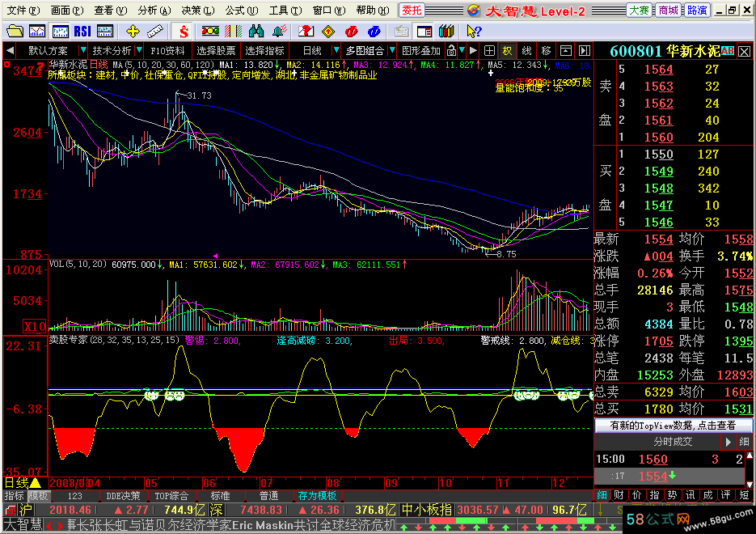Open the 公式 menu

[x=242, y=11]
